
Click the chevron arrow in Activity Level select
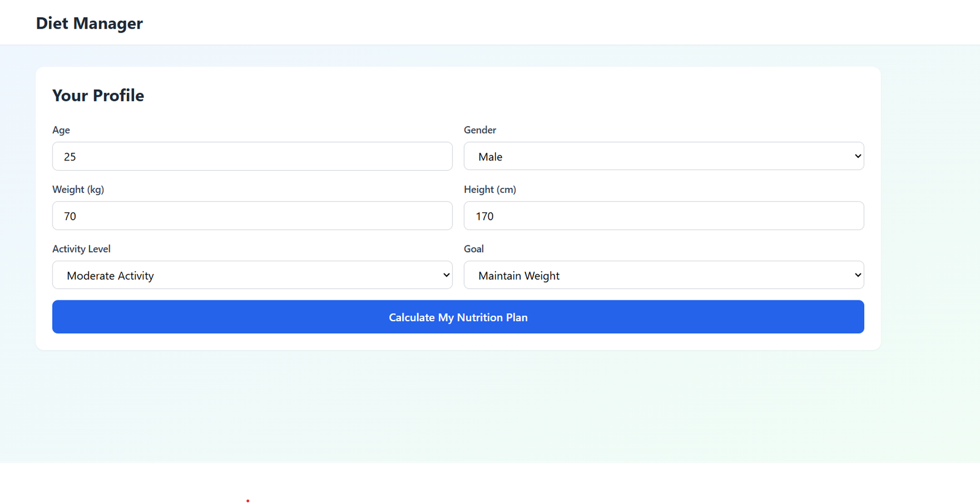click(447, 275)
